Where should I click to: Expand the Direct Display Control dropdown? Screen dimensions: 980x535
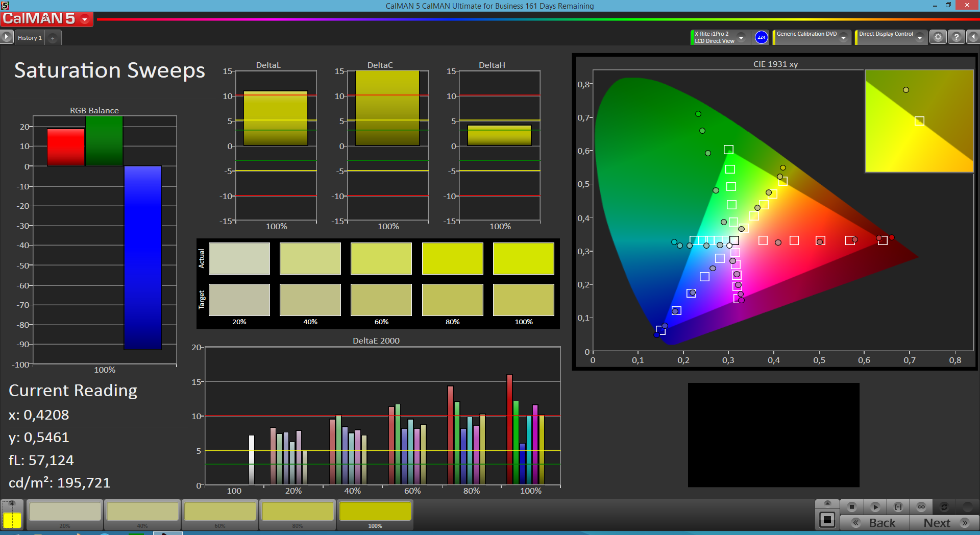(920, 37)
